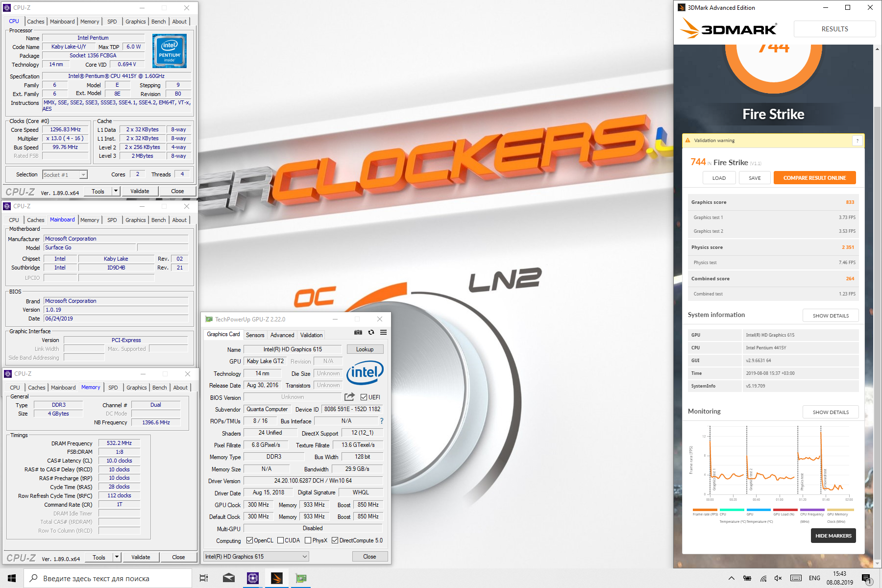The image size is (882, 588).
Task: Click validation warning triangle icon
Action: coord(687,140)
